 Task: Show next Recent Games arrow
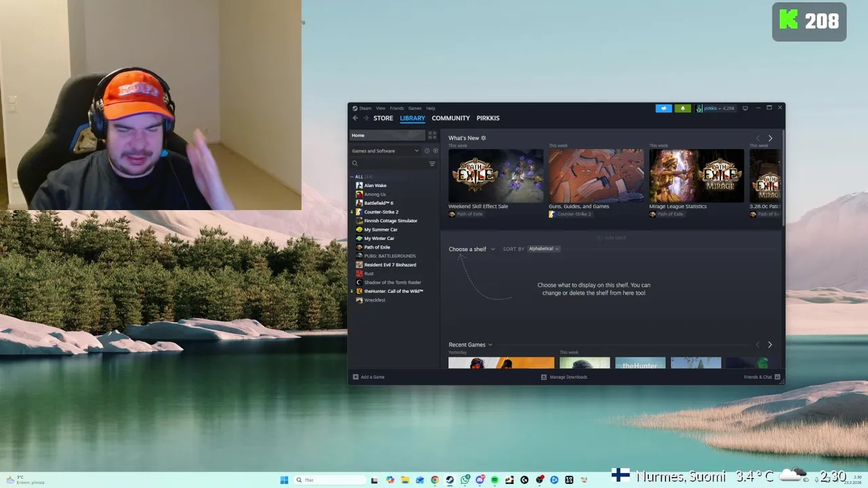coord(770,345)
